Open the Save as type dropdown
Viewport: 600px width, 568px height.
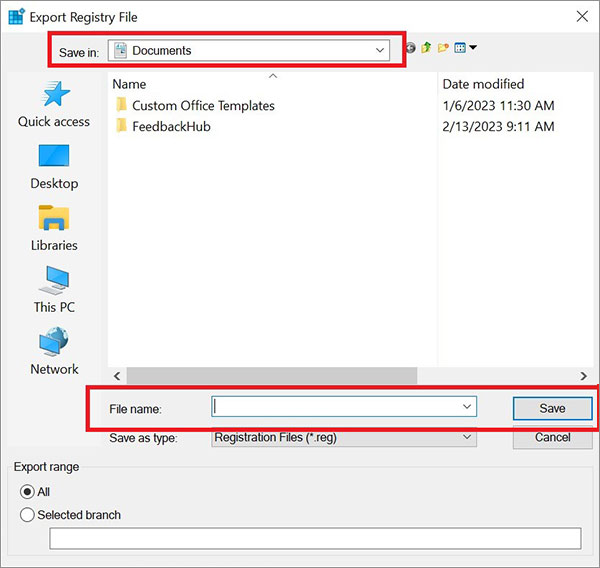click(344, 437)
